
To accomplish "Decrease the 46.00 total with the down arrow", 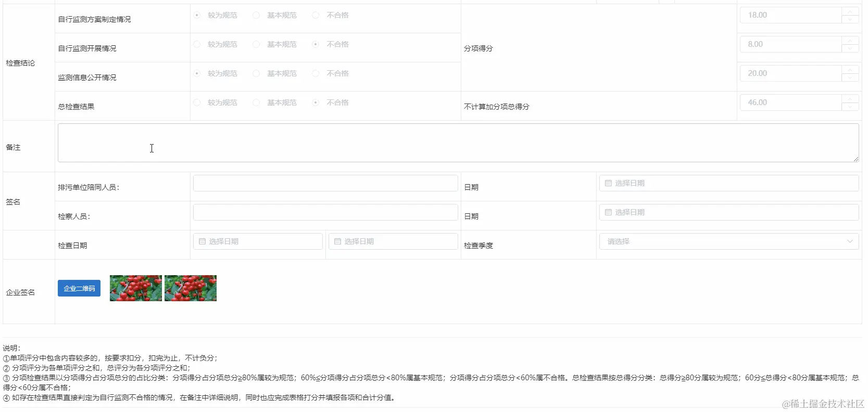I will [850, 107].
